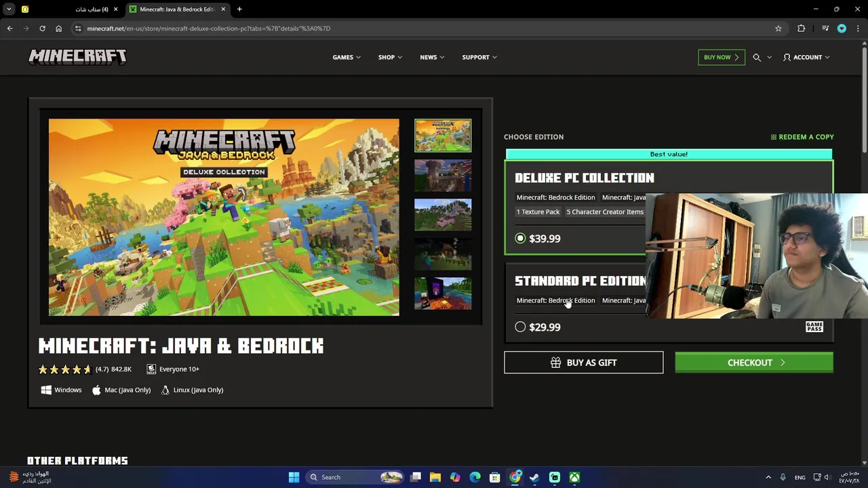The height and width of the screenshot is (488, 868).
Task: Select the fifth thumbnail in the gallery
Action: coord(443,293)
